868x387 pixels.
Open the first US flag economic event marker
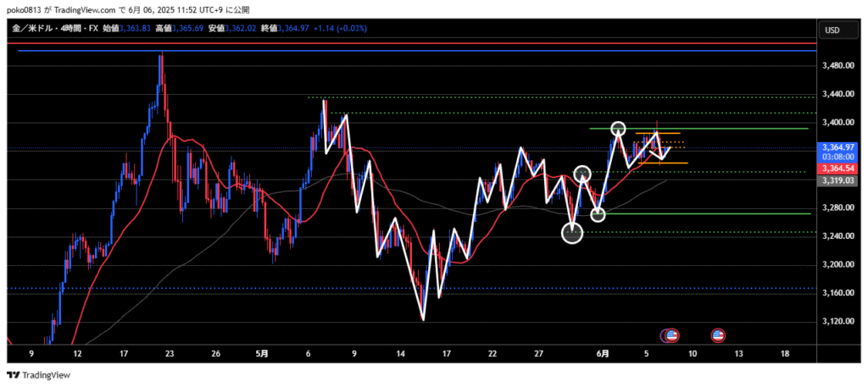point(672,335)
